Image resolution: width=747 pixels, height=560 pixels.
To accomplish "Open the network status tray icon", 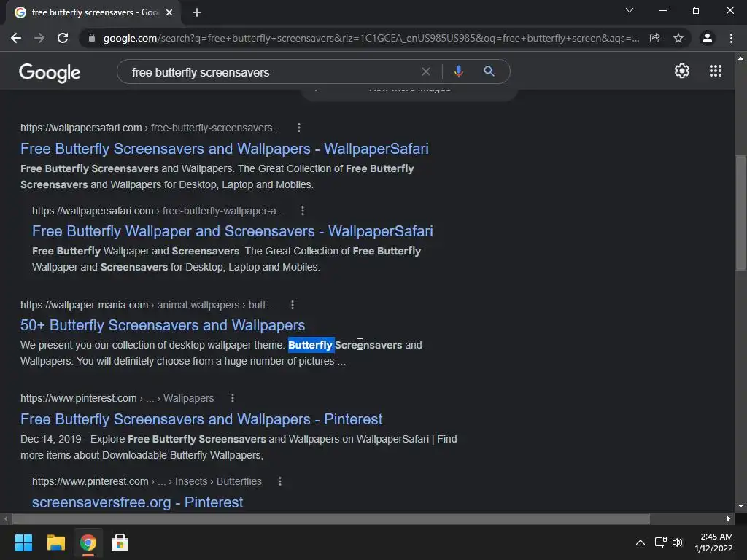I will point(660,542).
